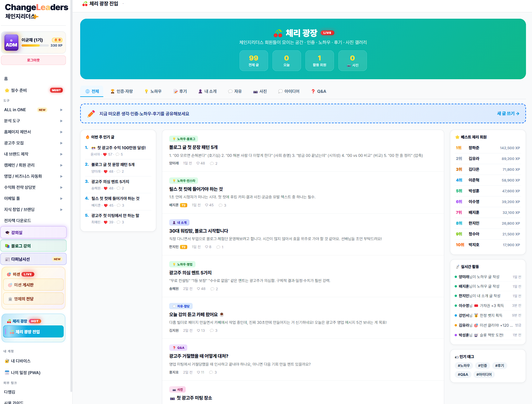Expand the 홈페이지 제안서 menu

[x=33, y=132]
